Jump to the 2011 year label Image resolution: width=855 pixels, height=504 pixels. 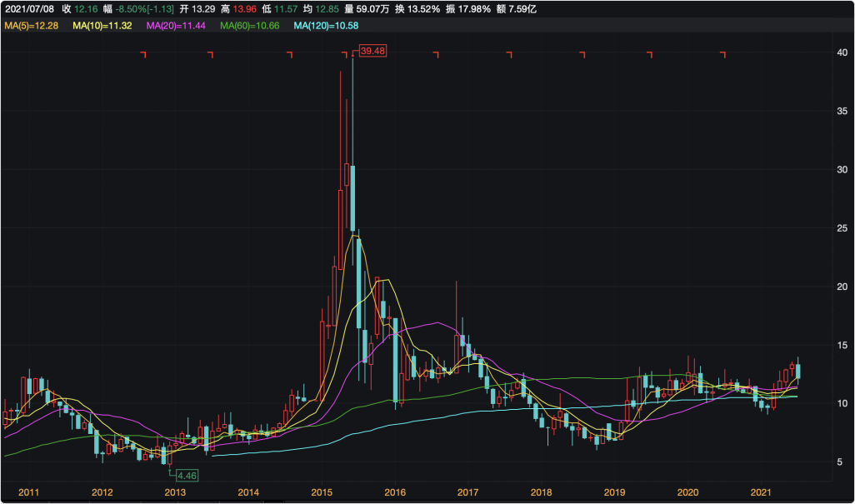[x=29, y=493]
